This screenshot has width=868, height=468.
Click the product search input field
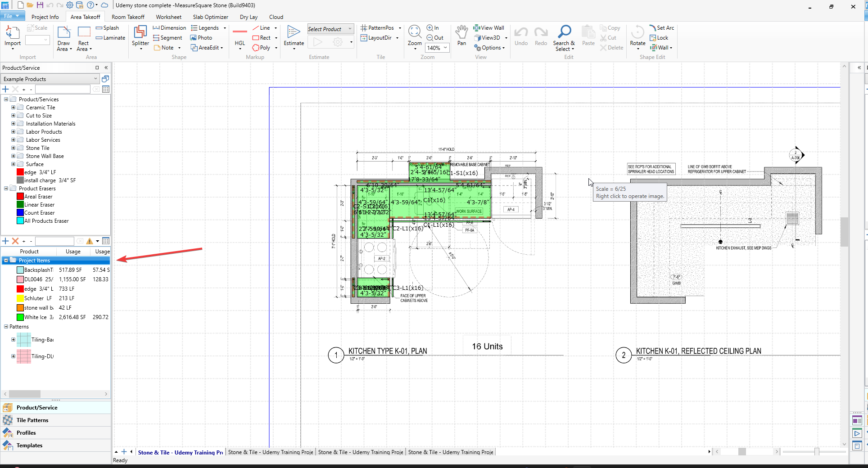pos(63,90)
